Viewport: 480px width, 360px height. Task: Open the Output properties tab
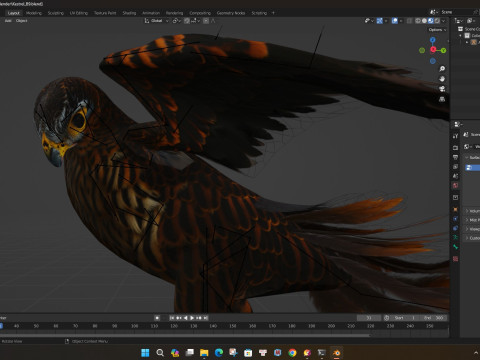click(x=455, y=157)
